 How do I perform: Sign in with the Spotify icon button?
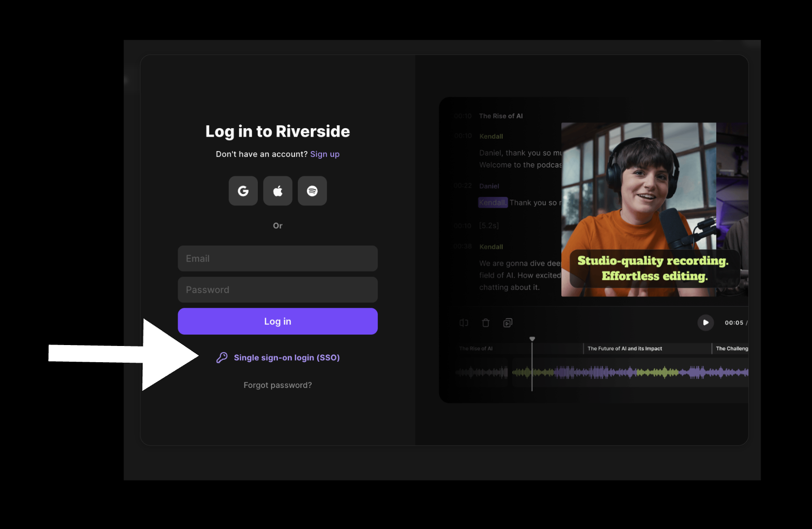(x=312, y=191)
